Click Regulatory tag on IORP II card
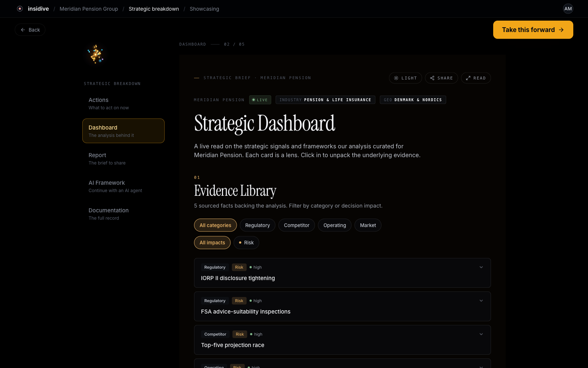Screen dimensions: 588x368 point(215,267)
